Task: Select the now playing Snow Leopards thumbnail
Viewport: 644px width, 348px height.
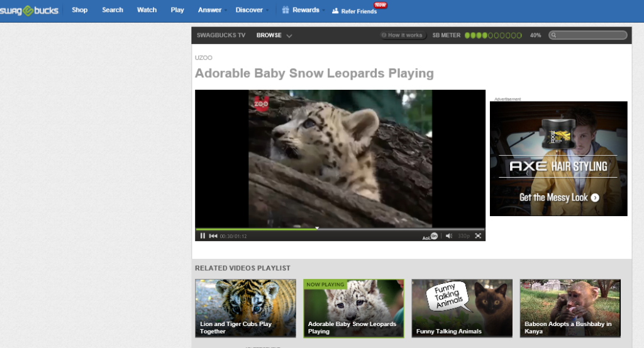Action: click(x=353, y=308)
